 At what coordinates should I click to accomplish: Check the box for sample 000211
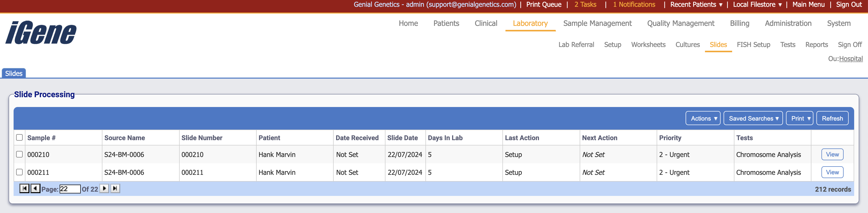click(x=20, y=172)
